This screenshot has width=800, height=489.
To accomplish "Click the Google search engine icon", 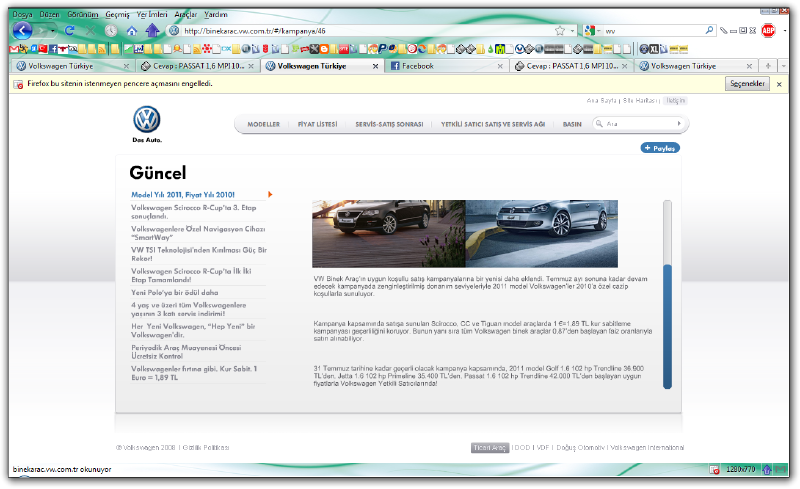I will (589, 31).
